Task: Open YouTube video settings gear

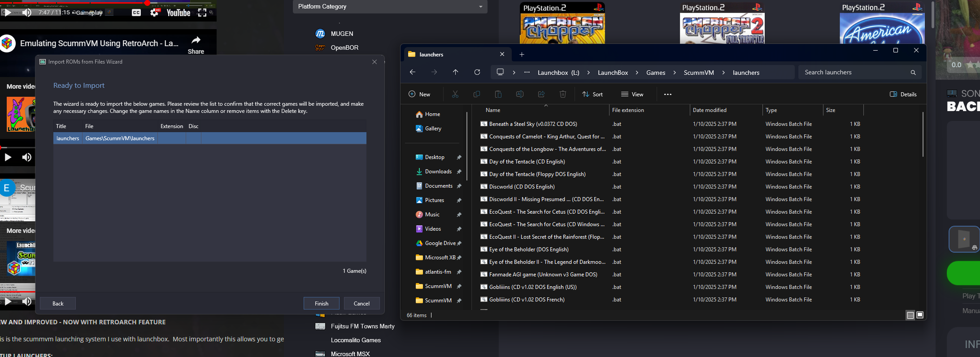Action: point(154,13)
